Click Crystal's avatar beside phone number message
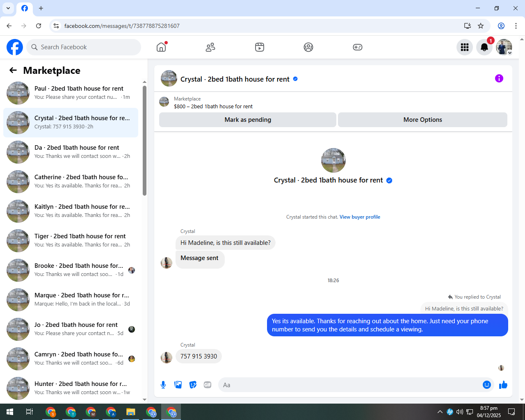This screenshot has width=525, height=420. pyautogui.click(x=167, y=358)
